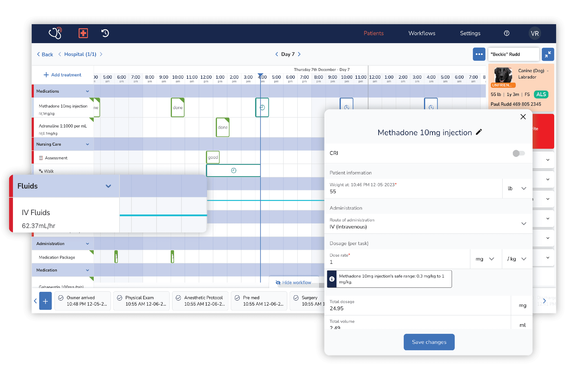Open the weight unit lb dropdown
The image size is (588, 375).
tap(517, 188)
